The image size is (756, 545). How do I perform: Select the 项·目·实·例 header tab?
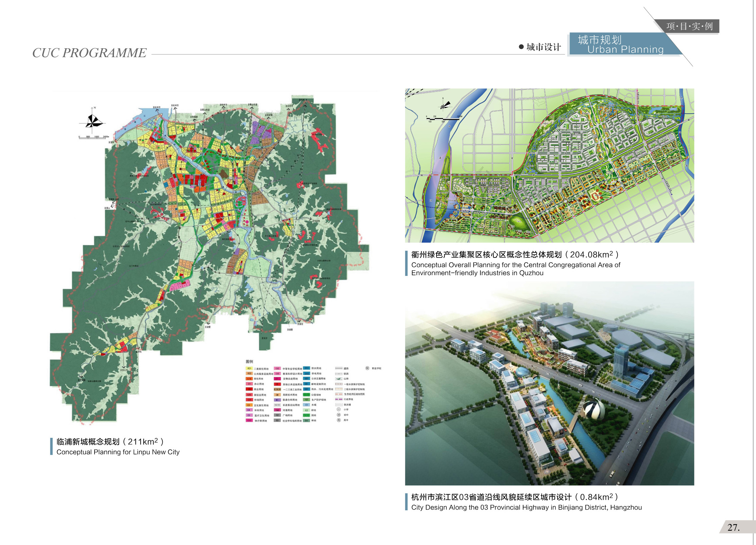point(689,26)
